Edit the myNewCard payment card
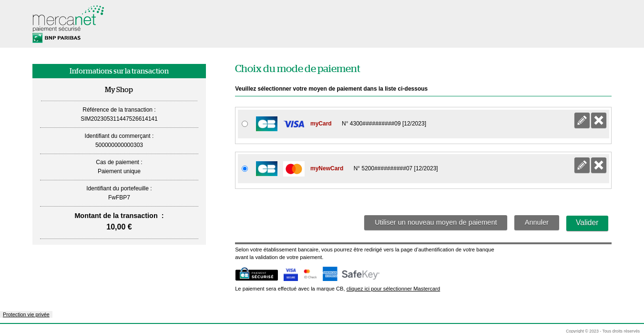The width and height of the screenshot is (644, 333). click(x=582, y=166)
